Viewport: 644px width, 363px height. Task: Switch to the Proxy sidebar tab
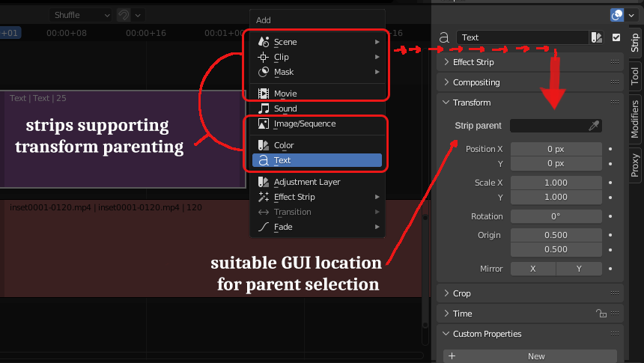[x=635, y=165]
